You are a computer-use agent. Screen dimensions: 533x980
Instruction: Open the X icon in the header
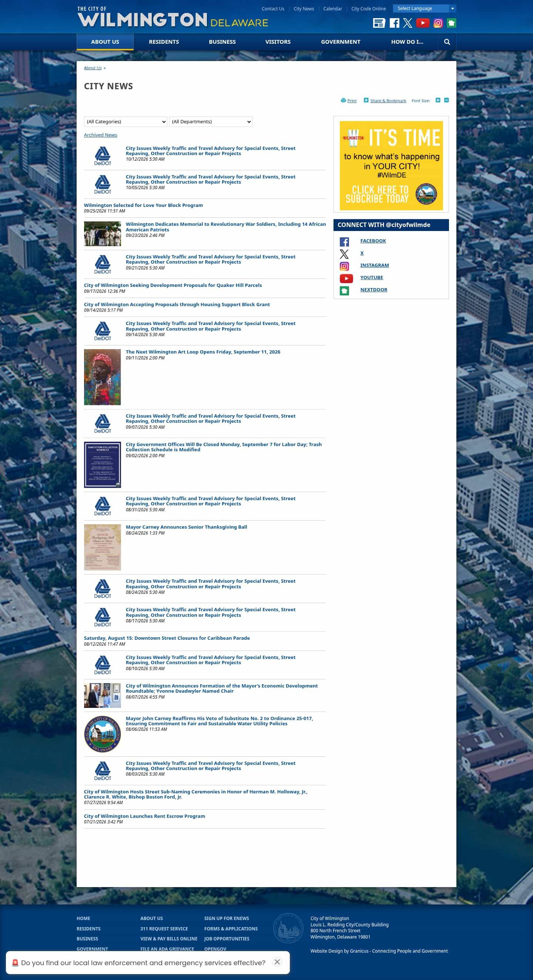pos(408,23)
